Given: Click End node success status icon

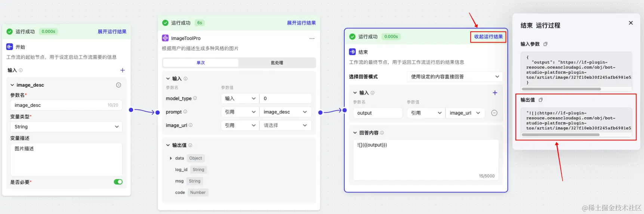Looking at the screenshot, I should tap(352, 37).
